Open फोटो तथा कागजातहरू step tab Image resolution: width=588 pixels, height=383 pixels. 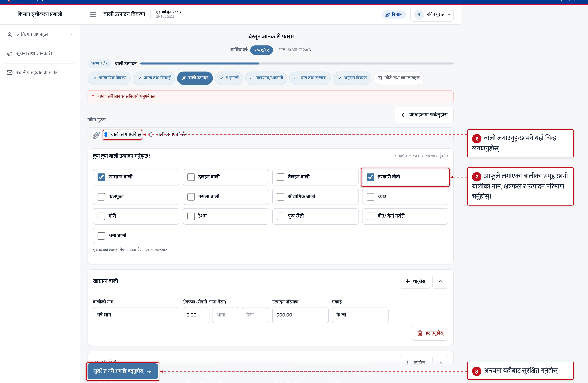click(398, 78)
